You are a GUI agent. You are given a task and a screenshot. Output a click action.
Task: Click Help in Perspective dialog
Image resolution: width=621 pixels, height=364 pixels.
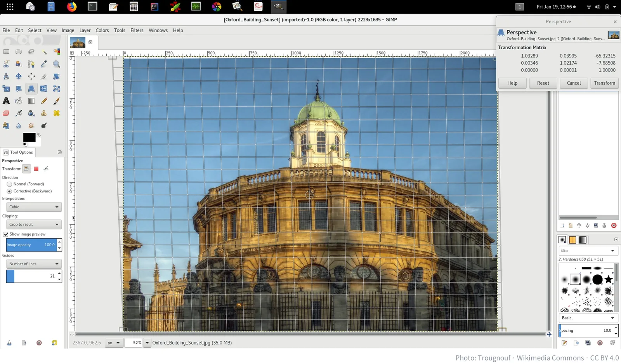click(512, 83)
